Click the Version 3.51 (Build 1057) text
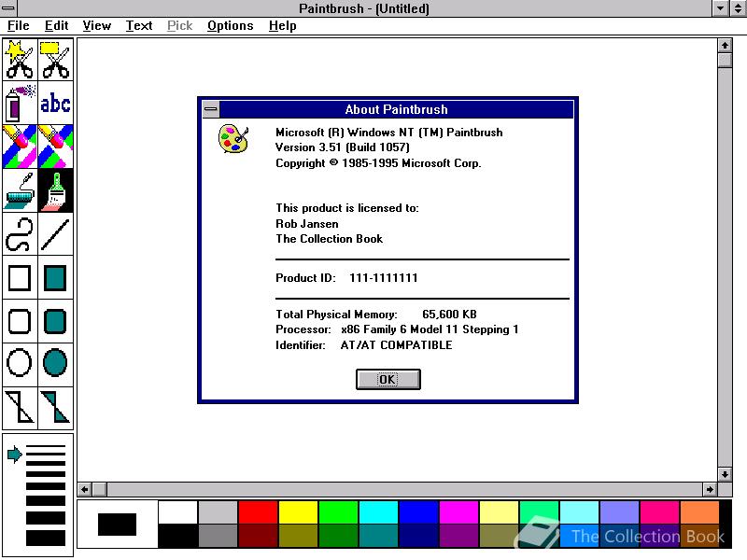This screenshot has height=560, width=747. [x=343, y=147]
